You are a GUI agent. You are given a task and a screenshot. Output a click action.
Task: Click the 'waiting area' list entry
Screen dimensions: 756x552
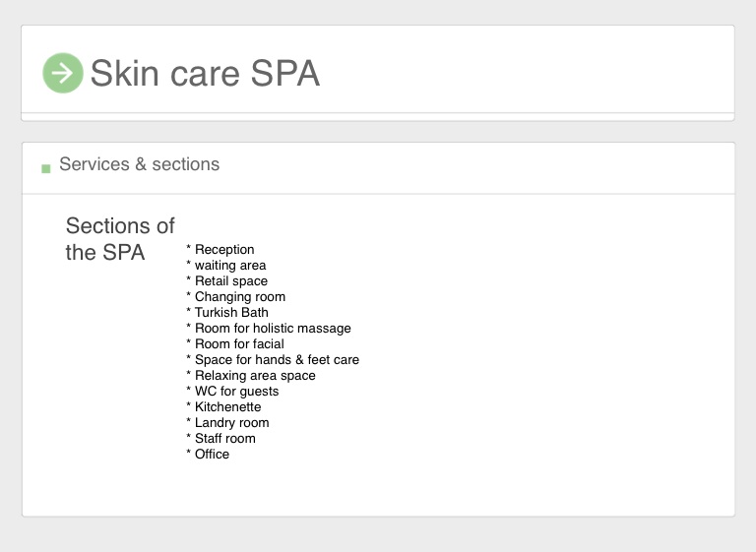coord(229,266)
